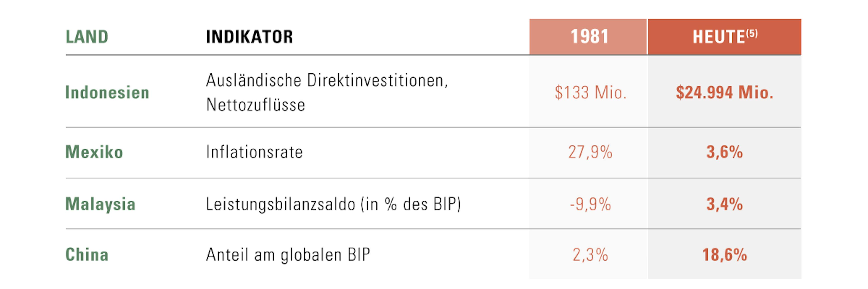
Task: Click the $133 Mio. value
Action: pos(590,93)
